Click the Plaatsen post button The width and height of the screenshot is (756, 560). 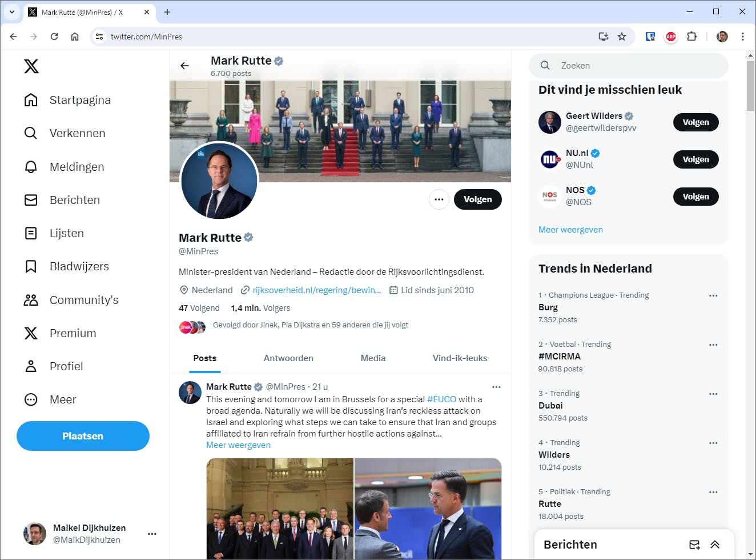point(83,436)
